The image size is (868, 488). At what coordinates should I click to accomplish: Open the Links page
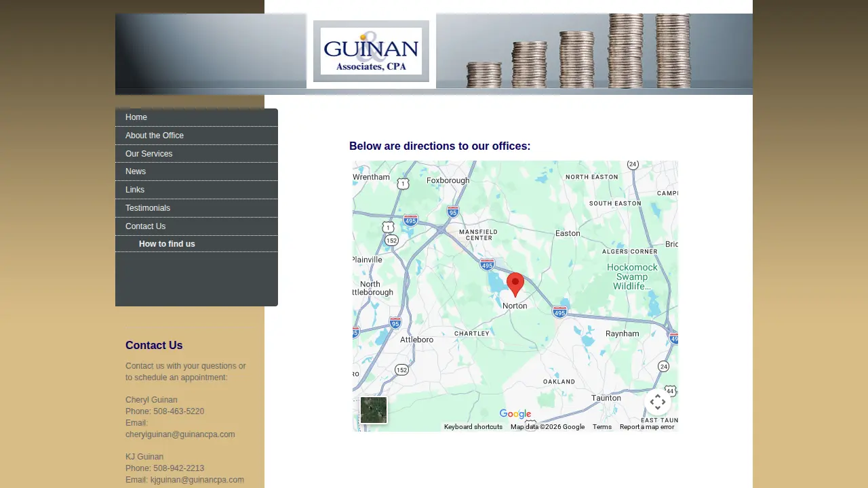point(197,190)
